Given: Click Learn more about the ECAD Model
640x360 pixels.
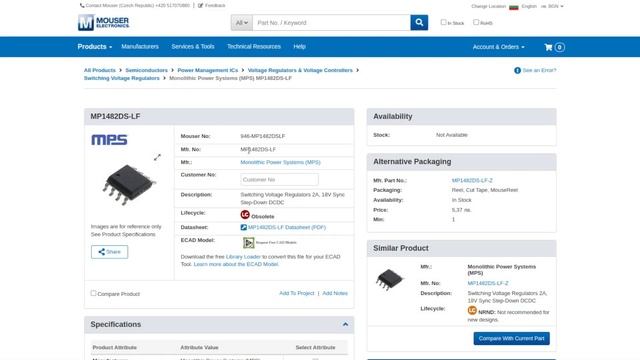Looking at the screenshot, I should (x=236, y=264).
